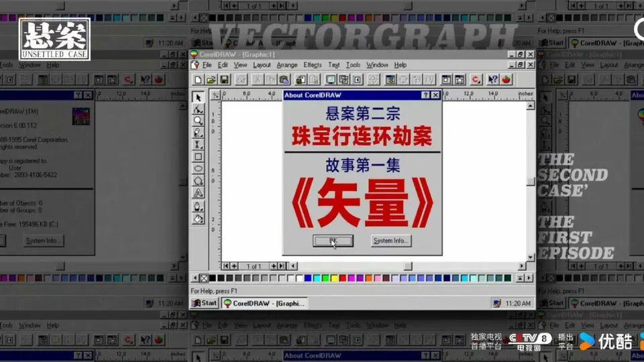
Task: Select the Ellipse tool in center toolbox
Action: (x=198, y=169)
